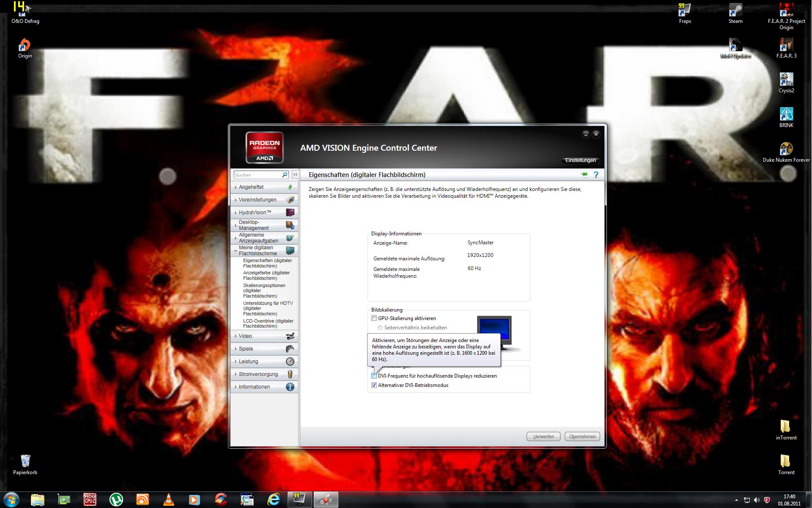Click the Informationen blue info icon

pyautogui.click(x=290, y=387)
